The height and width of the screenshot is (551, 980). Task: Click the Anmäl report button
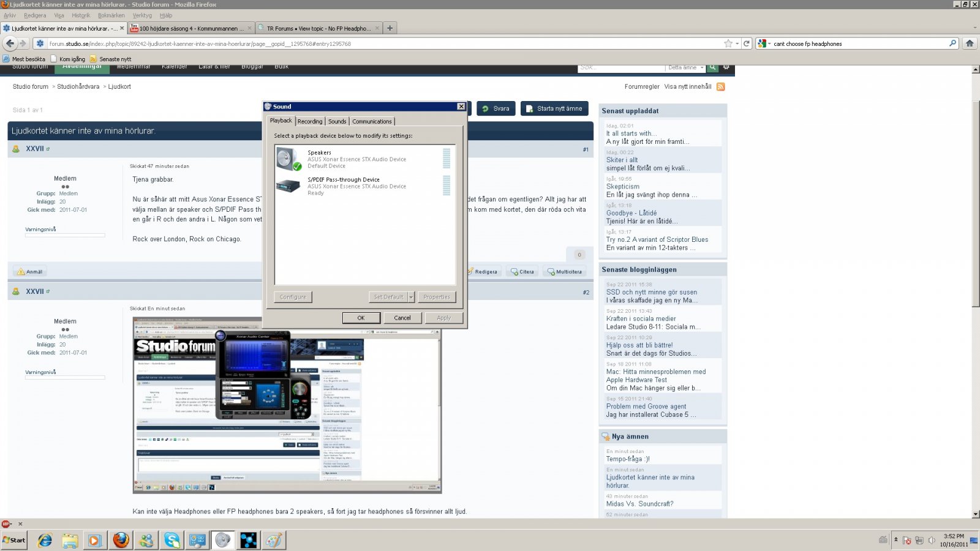pyautogui.click(x=30, y=271)
